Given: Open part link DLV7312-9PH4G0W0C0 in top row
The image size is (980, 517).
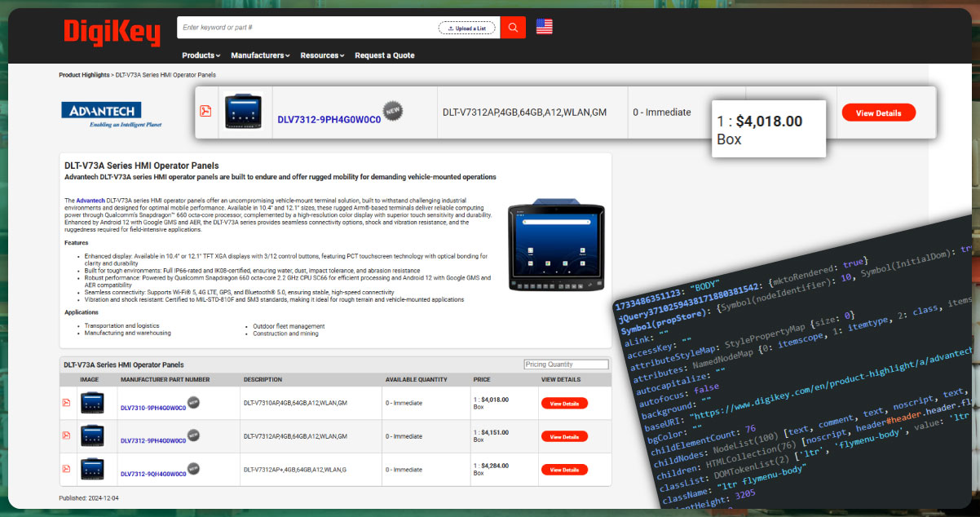Looking at the screenshot, I should 329,119.
